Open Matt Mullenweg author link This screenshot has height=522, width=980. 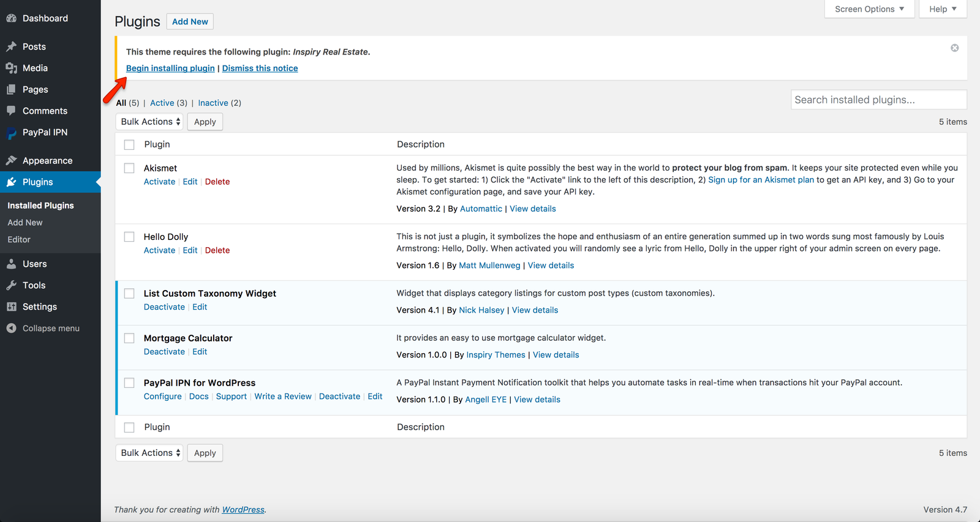point(489,266)
